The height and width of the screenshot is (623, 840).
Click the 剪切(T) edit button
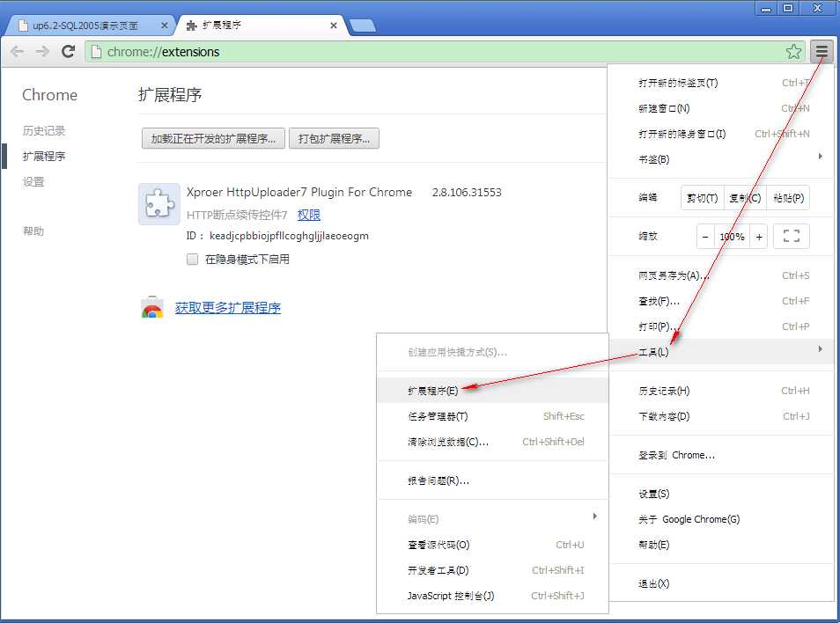point(703,198)
